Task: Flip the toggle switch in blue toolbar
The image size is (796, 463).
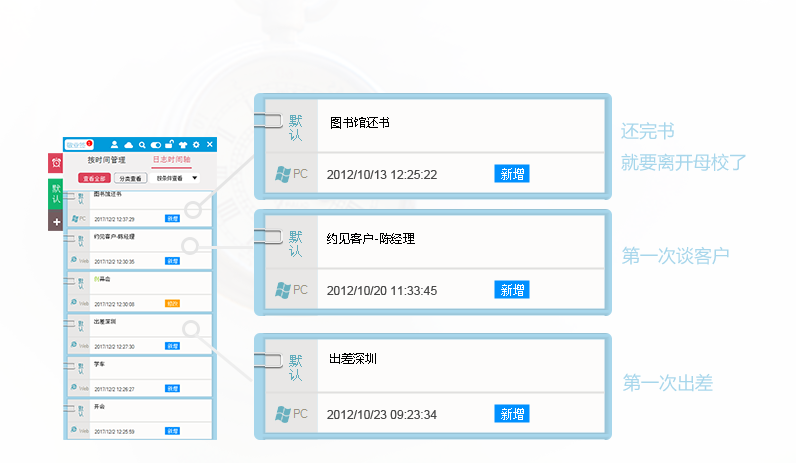Action: click(x=156, y=145)
